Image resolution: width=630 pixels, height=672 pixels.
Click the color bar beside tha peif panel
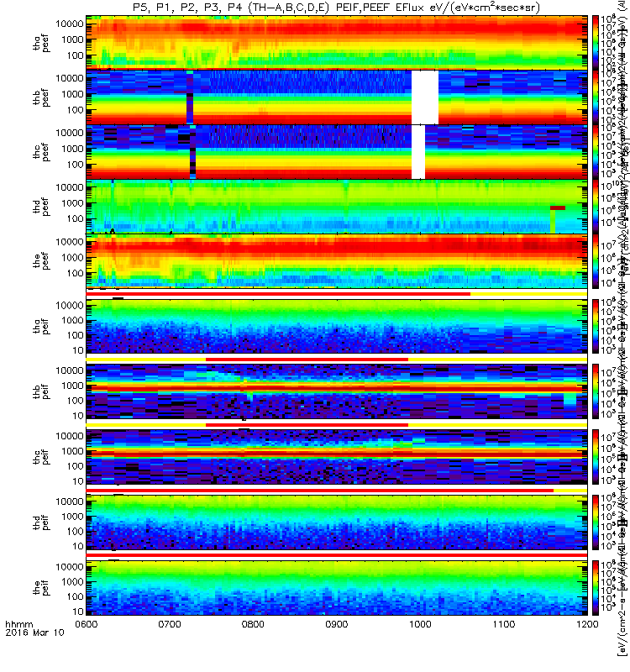click(x=596, y=326)
